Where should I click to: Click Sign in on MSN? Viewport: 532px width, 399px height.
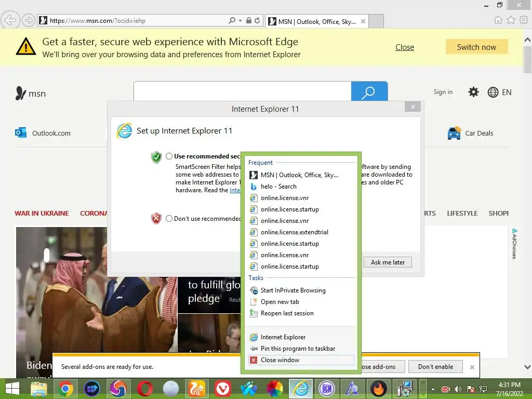pos(443,92)
